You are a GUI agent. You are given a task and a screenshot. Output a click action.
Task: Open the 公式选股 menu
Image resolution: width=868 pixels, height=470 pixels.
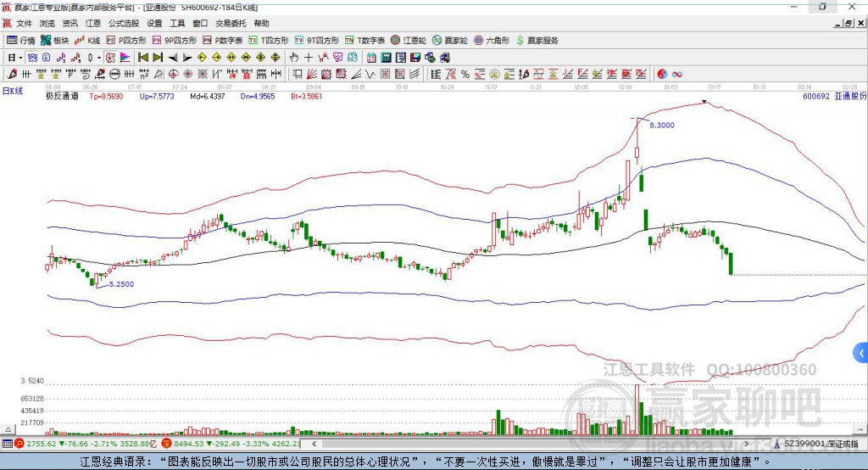coord(123,24)
